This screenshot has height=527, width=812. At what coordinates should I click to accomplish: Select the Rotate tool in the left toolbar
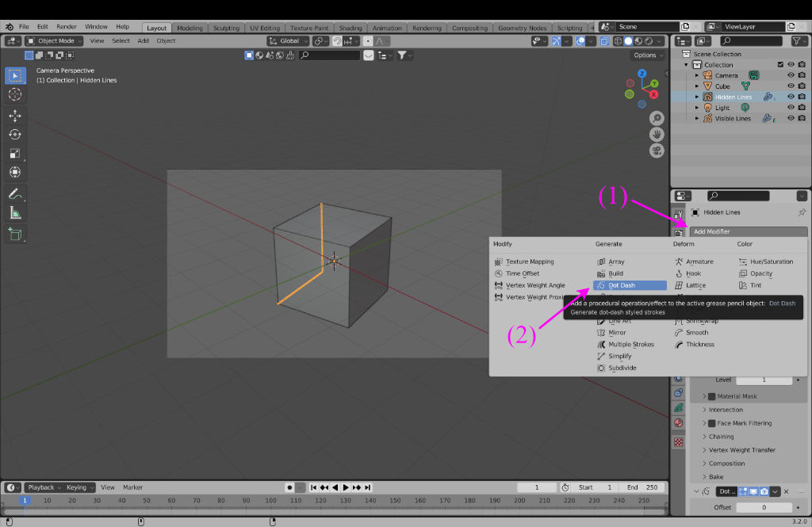[x=14, y=134]
